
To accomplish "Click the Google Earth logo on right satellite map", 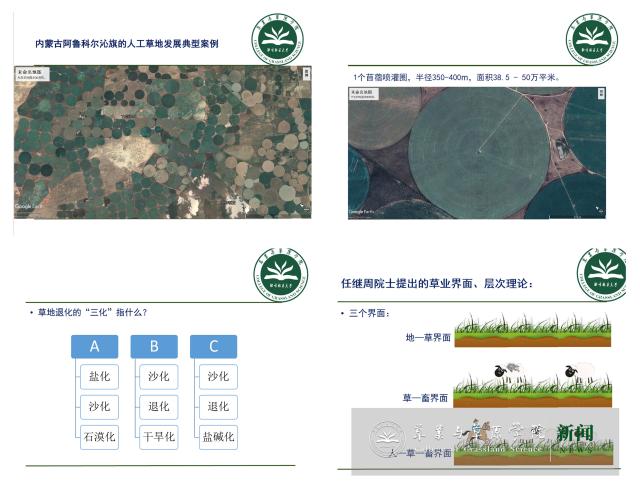I will (x=361, y=211).
